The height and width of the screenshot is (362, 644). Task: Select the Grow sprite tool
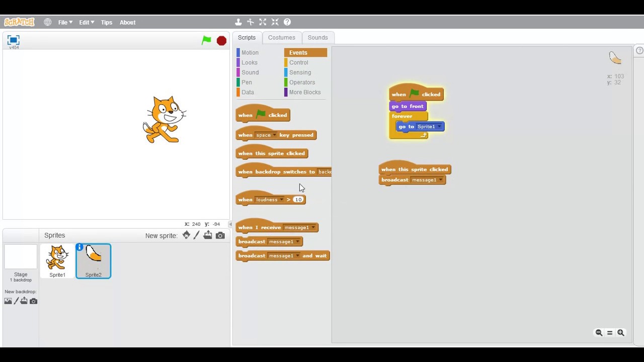tap(263, 22)
